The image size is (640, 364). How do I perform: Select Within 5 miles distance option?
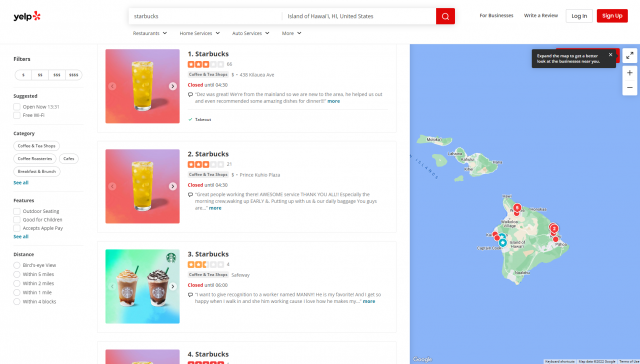click(x=17, y=274)
